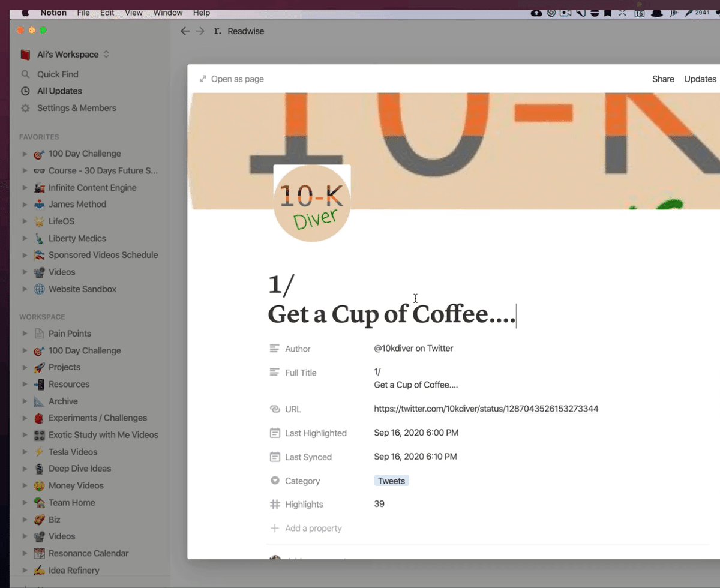Click the LifeOS sun icon

tap(39, 221)
